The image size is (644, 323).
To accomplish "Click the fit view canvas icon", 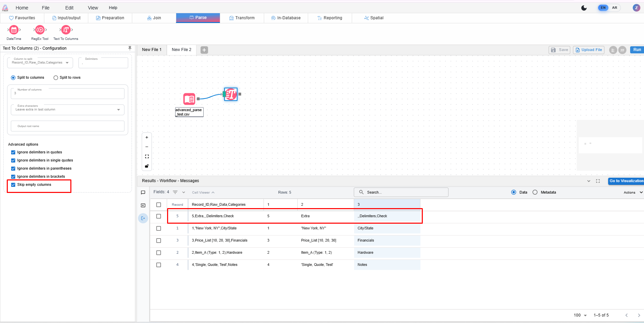I will click(147, 156).
